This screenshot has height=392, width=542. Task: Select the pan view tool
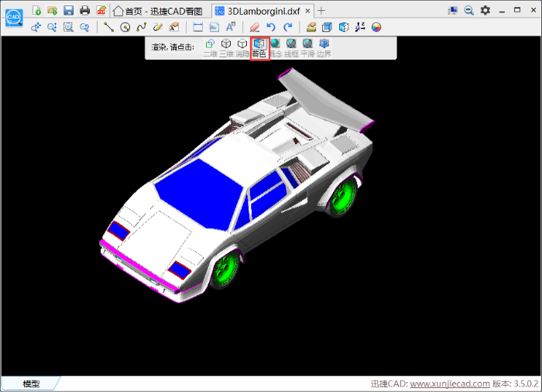pos(36,27)
